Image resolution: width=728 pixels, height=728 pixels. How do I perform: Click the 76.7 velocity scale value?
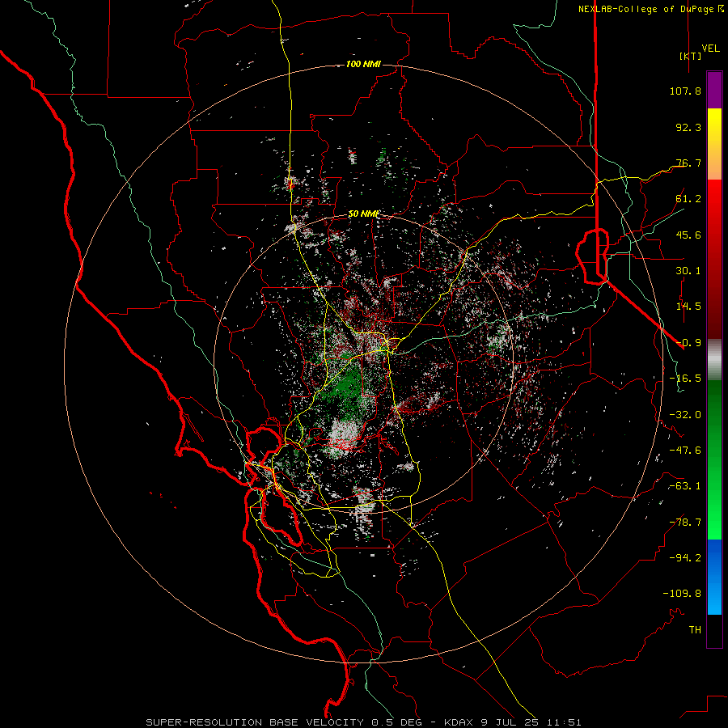pyautogui.click(x=688, y=163)
